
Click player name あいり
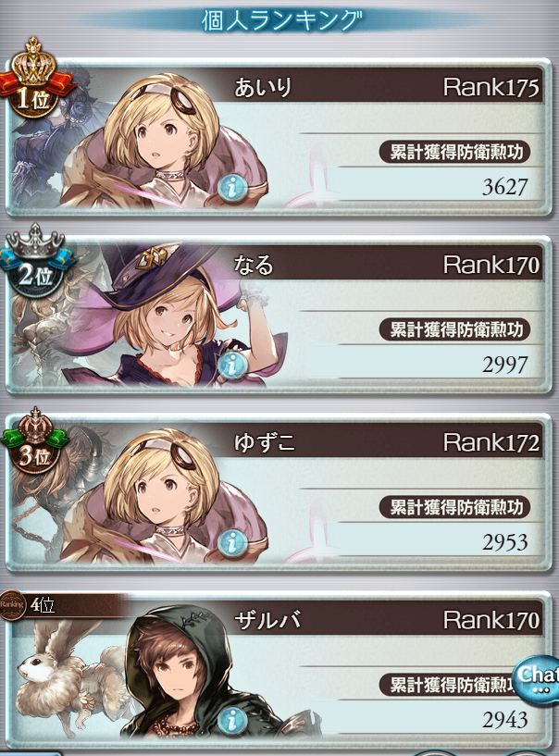tap(264, 88)
